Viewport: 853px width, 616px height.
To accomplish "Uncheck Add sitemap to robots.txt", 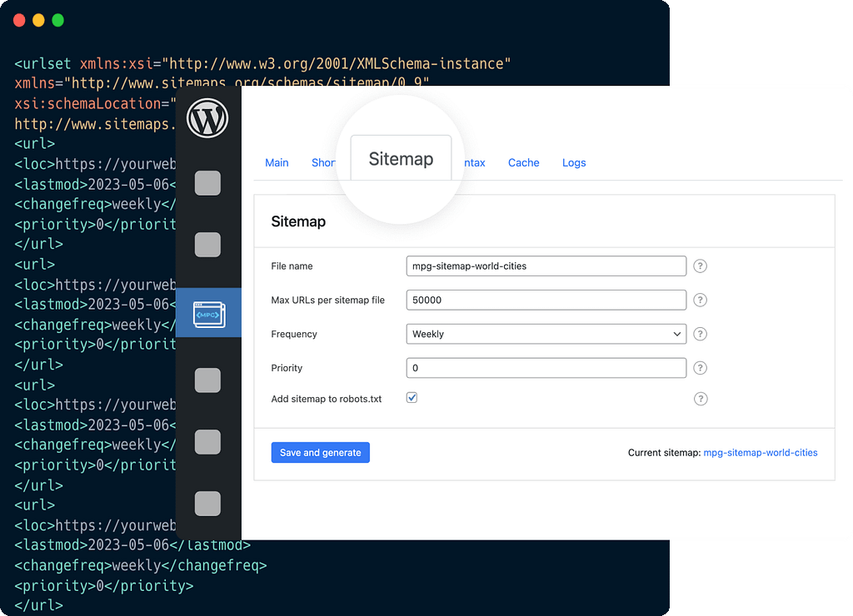I will click(x=412, y=398).
